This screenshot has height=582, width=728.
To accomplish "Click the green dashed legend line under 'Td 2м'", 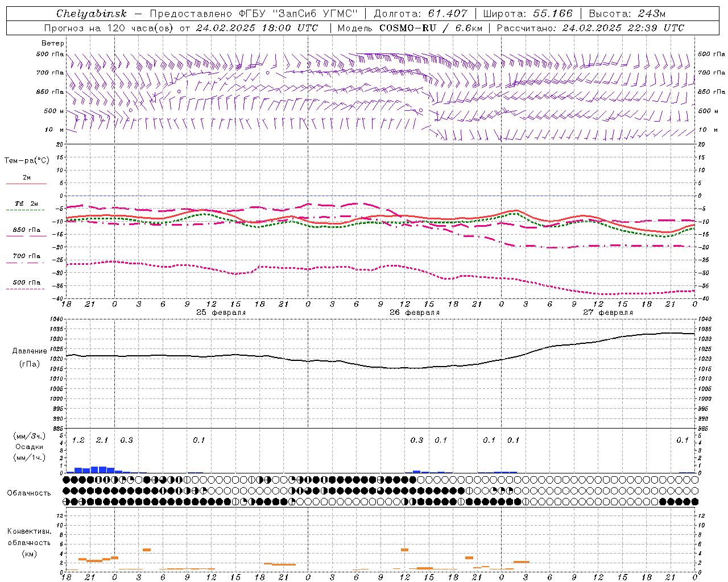I will pyautogui.click(x=25, y=210).
